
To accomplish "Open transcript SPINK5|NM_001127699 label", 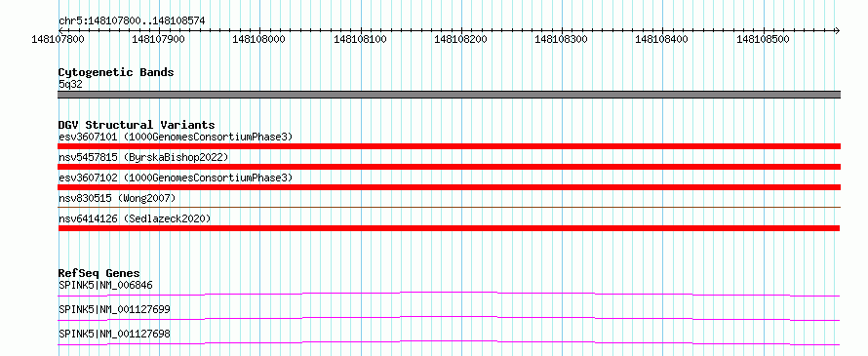I will [114, 309].
